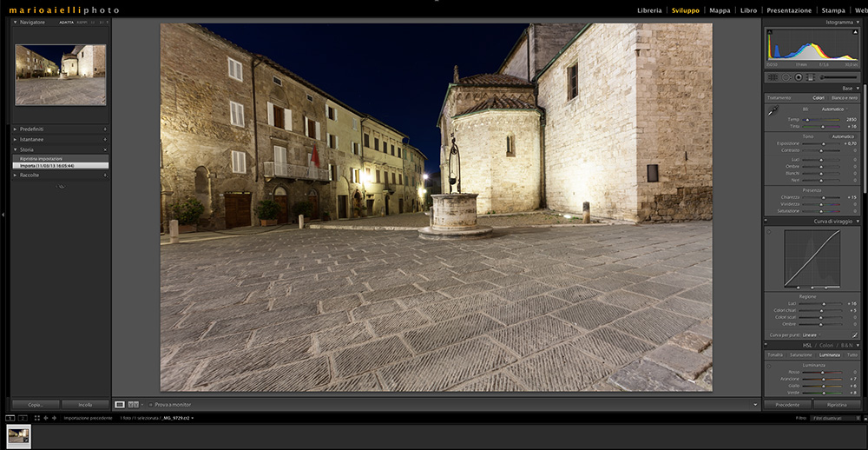Viewport: 868px width, 450px height.
Task: Click the edit point curve icon
Action: coord(855,334)
